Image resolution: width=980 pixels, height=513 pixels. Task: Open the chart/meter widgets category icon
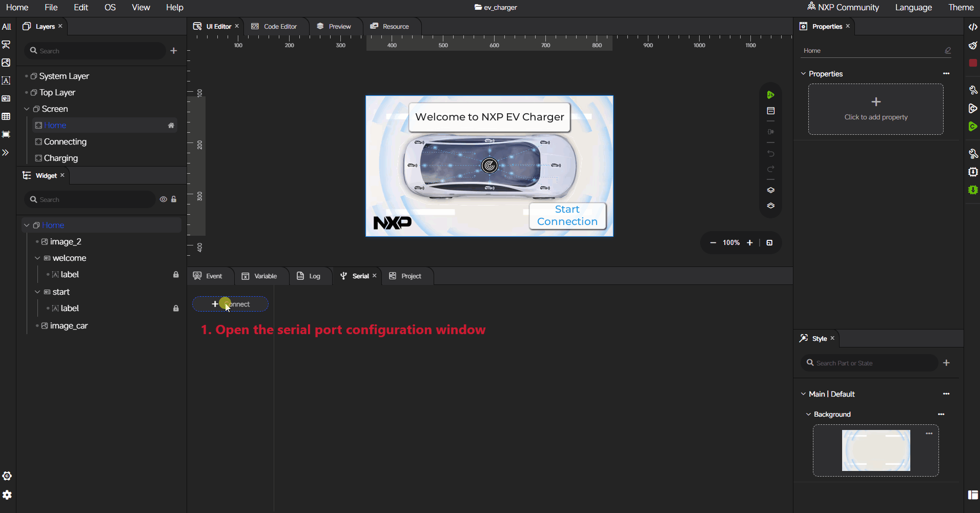point(6,98)
